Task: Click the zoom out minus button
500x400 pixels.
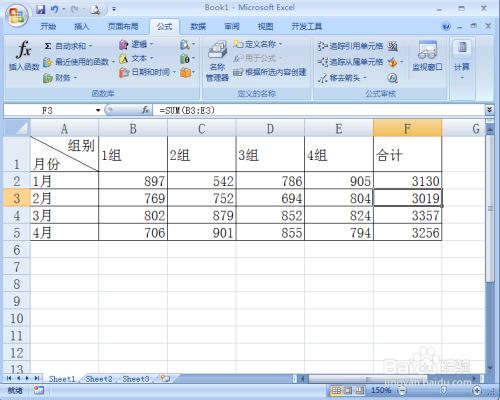Action: pos(403,390)
